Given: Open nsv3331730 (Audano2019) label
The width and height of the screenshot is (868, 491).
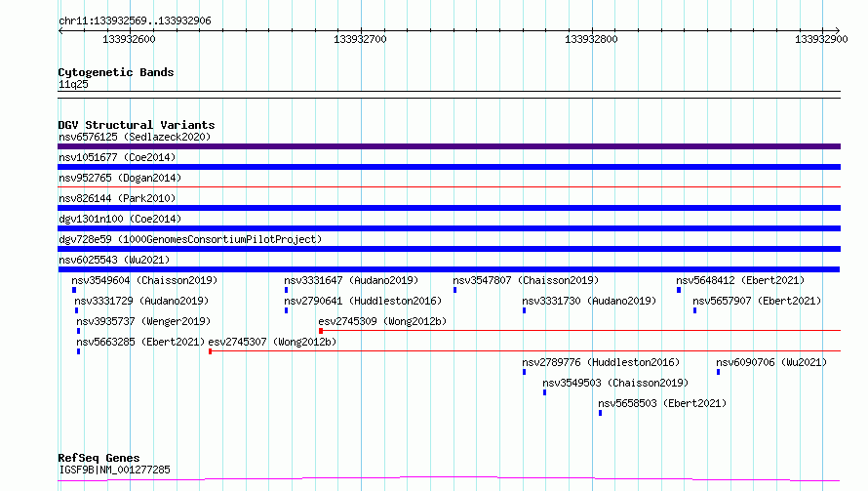Looking at the screenshot, I should [589, 301].
